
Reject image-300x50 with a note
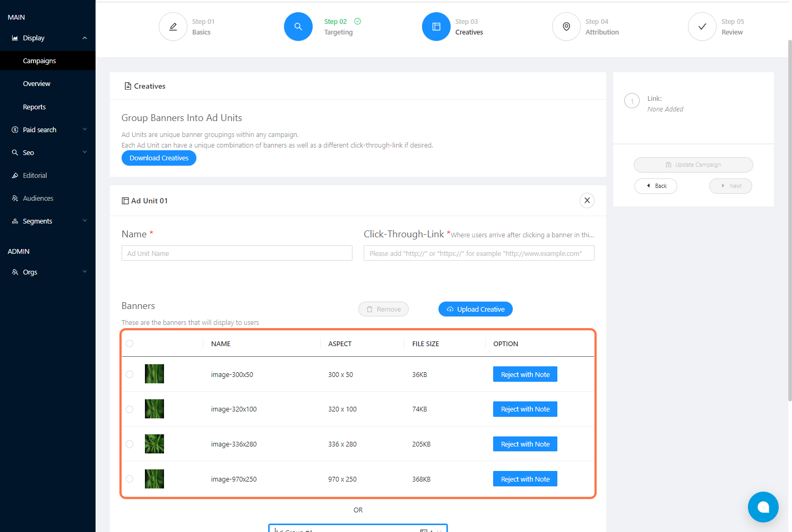525,374
